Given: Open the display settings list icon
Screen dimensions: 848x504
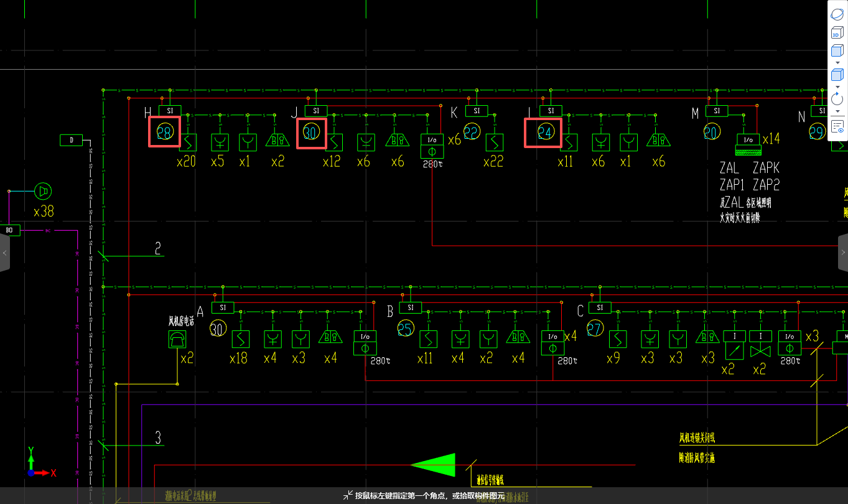Looking at the screenshot, I should tap(837, 128).
